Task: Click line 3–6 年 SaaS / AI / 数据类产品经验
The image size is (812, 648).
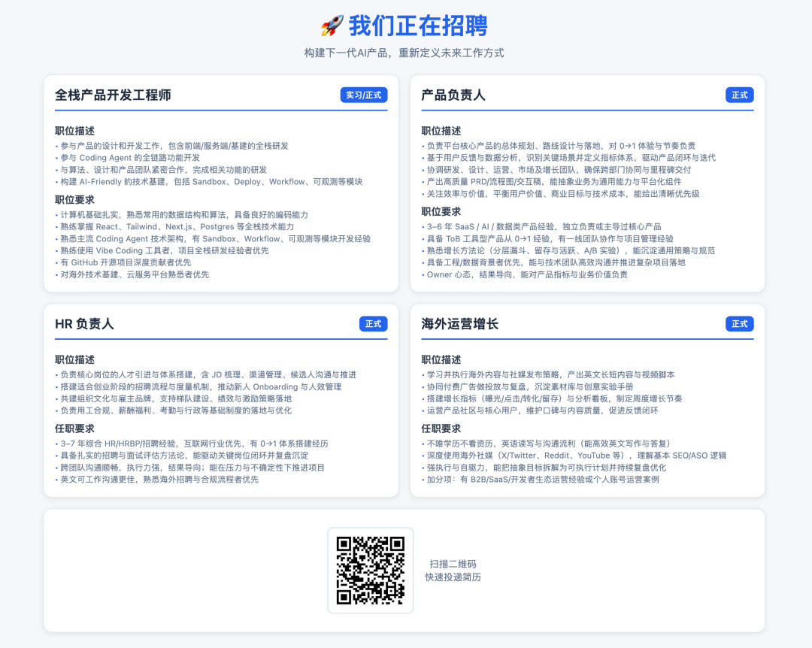Action: pyautogui.click(x=544, y=227)
